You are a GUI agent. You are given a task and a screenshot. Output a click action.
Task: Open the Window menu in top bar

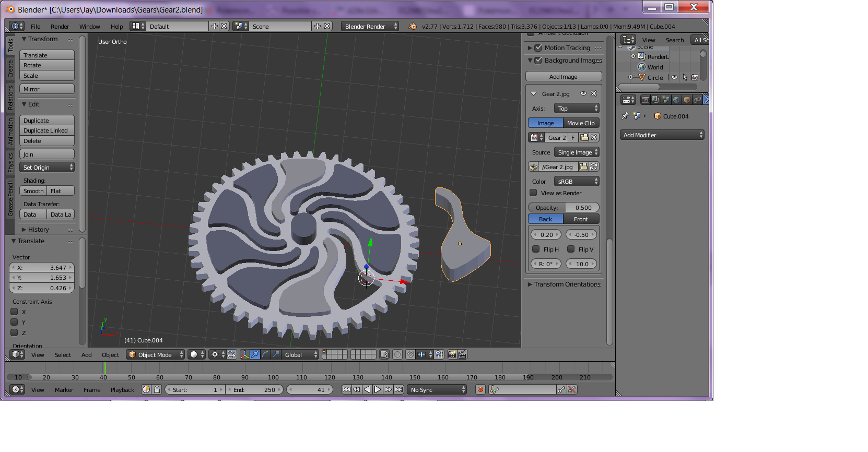tap(89, 26)
